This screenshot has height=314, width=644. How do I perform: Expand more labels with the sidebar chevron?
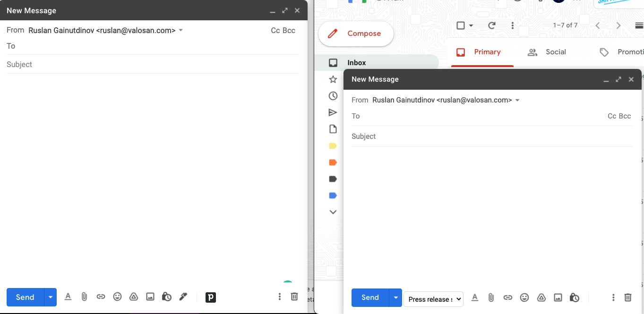[x=333, y=212]
